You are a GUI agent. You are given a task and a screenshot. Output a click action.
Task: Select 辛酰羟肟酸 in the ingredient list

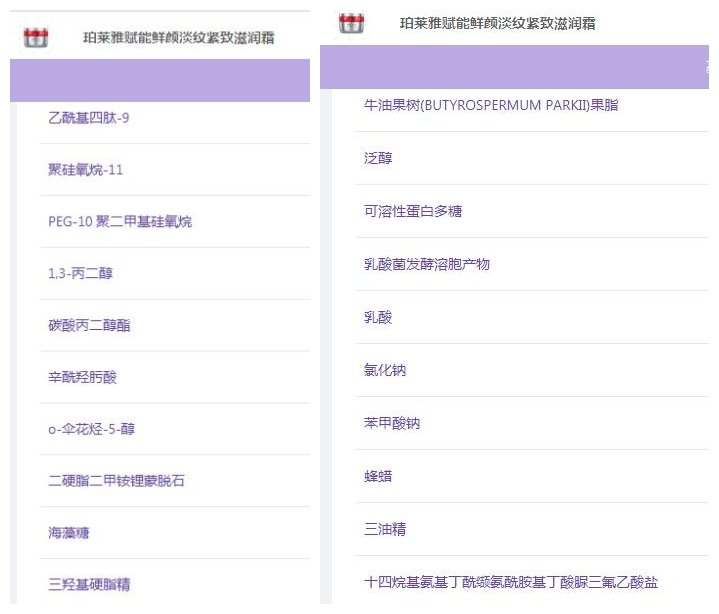point(83,377)
